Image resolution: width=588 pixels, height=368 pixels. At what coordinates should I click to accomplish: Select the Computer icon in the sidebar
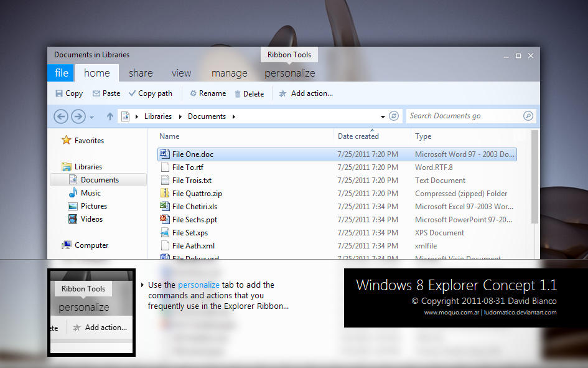67,245
